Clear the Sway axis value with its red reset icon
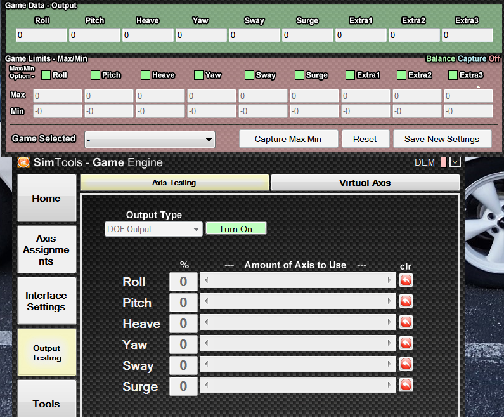504x420 pixels. (406, 364)
